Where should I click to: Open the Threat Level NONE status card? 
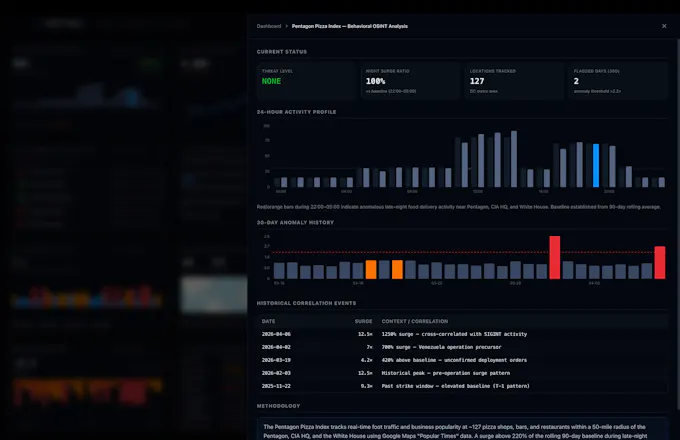(x=306, y=81)
